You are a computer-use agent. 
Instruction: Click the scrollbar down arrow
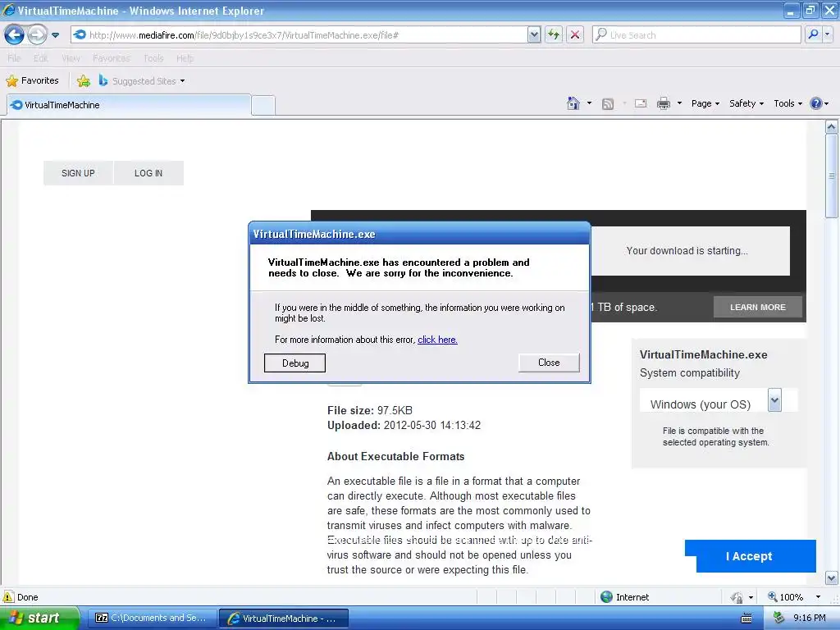[832, 578]
